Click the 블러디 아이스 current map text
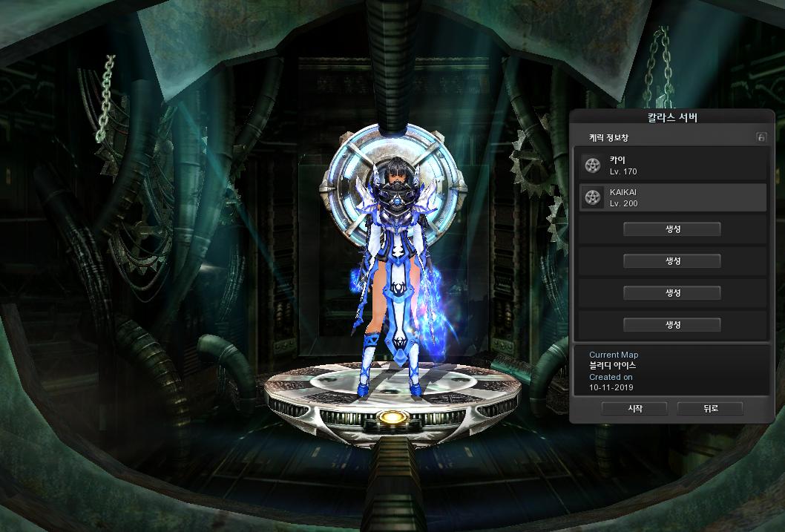 coord(612,366)
